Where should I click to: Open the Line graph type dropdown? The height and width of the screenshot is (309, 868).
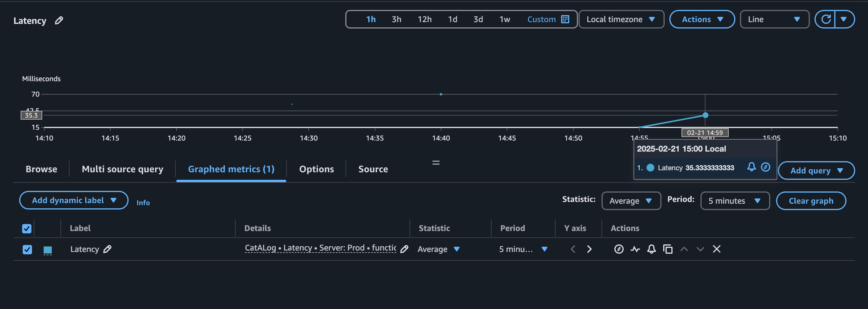coord(774,19)
